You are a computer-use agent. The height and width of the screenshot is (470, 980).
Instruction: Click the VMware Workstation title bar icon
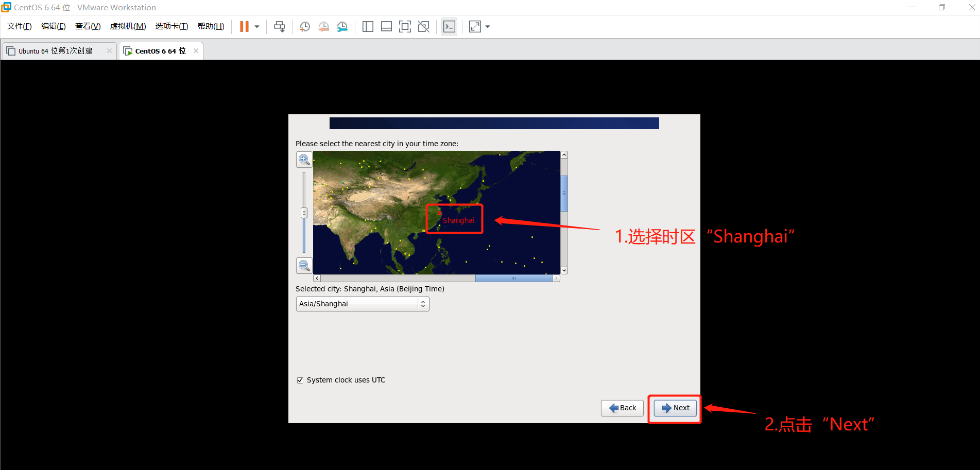[x=6, y=7]
